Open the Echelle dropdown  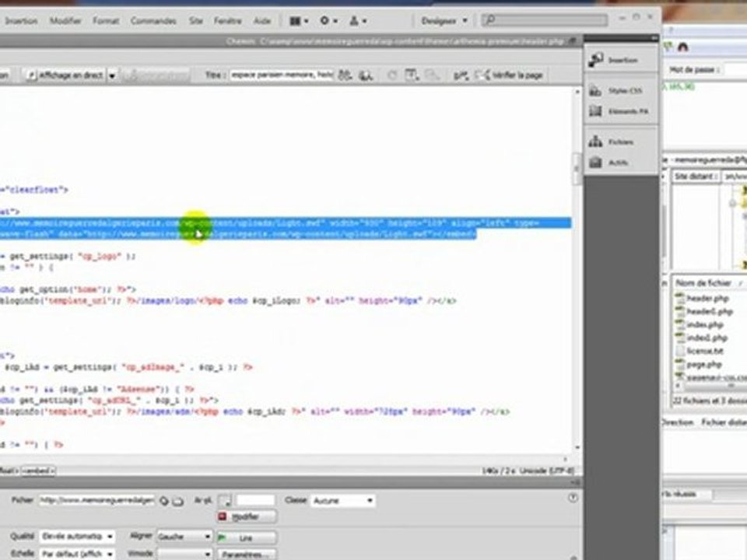pos(77,554)
